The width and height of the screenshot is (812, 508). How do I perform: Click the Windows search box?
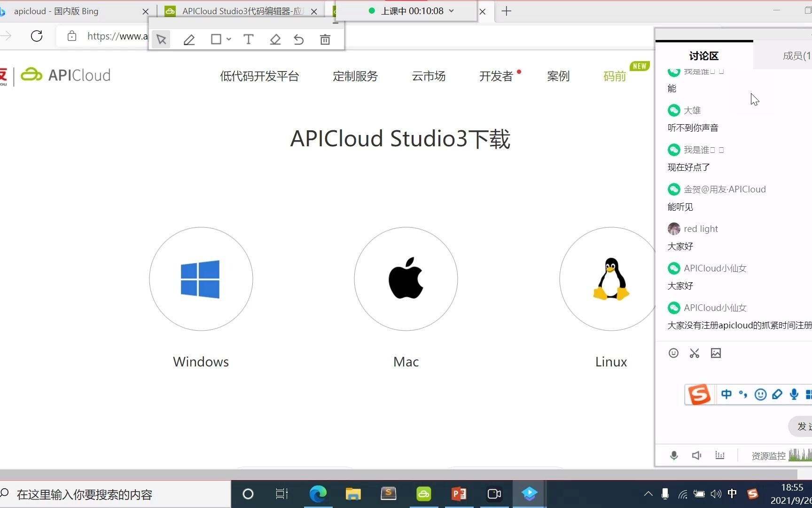tap(115, 494)
